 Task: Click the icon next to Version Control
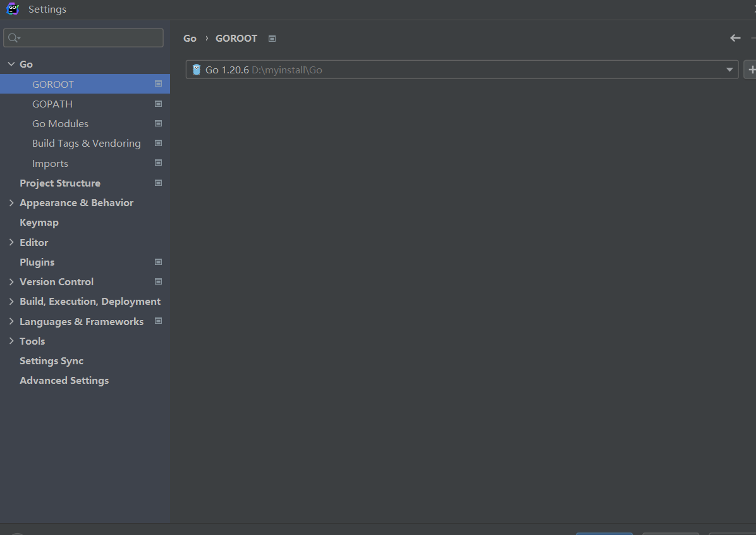pos(158,281)
